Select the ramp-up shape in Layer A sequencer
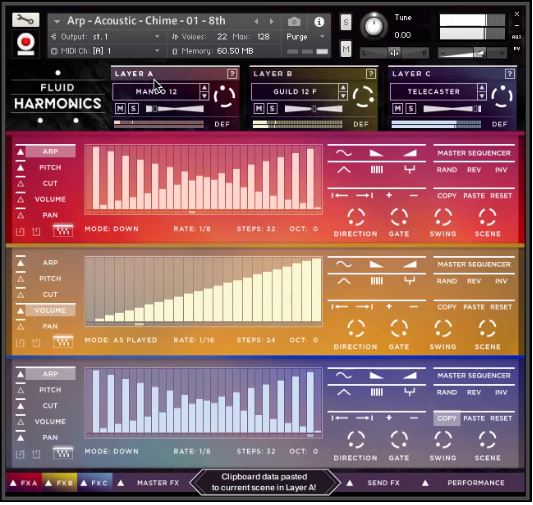The image size is (533, 505). point(410,153)
